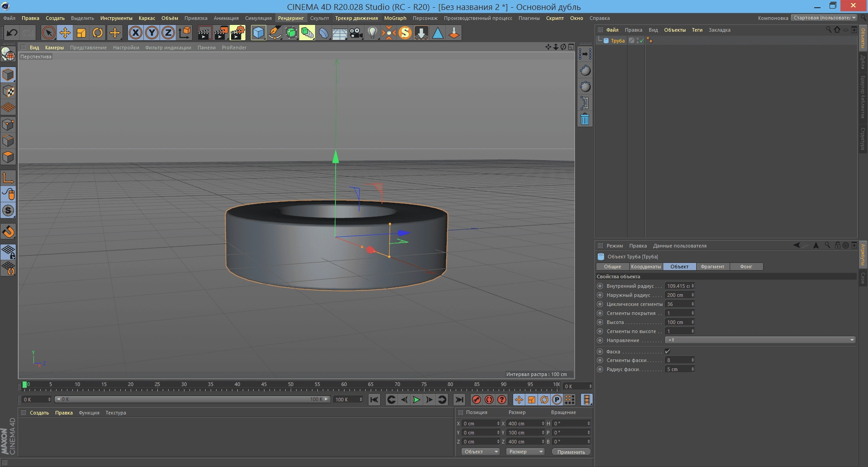Viewport: 868px width, 467px height.
Task: Render the active view
Action: coord(204,33)
